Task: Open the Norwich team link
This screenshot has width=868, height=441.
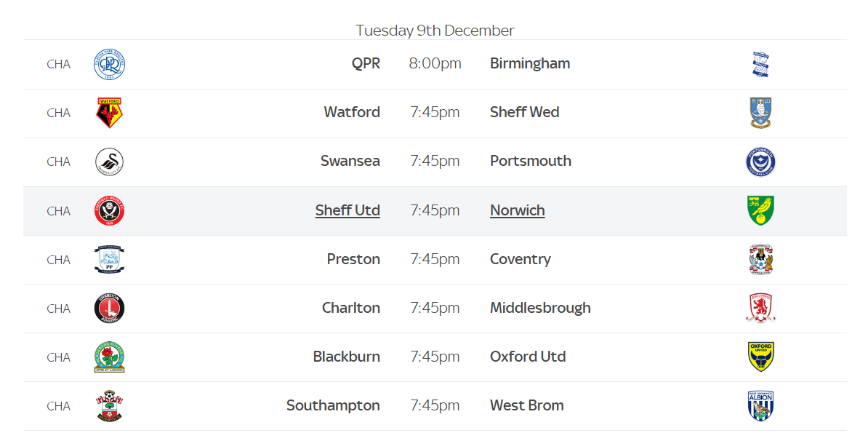Action: tap(517, 210)
